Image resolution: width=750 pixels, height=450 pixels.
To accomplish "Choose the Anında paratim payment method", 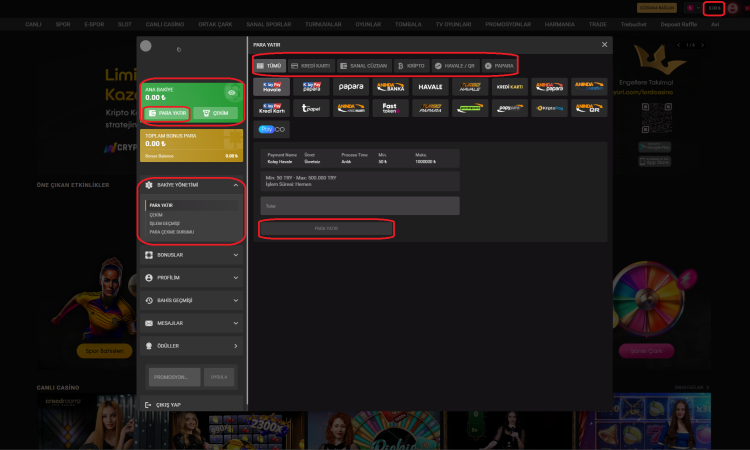I will (x=589, y=87).
